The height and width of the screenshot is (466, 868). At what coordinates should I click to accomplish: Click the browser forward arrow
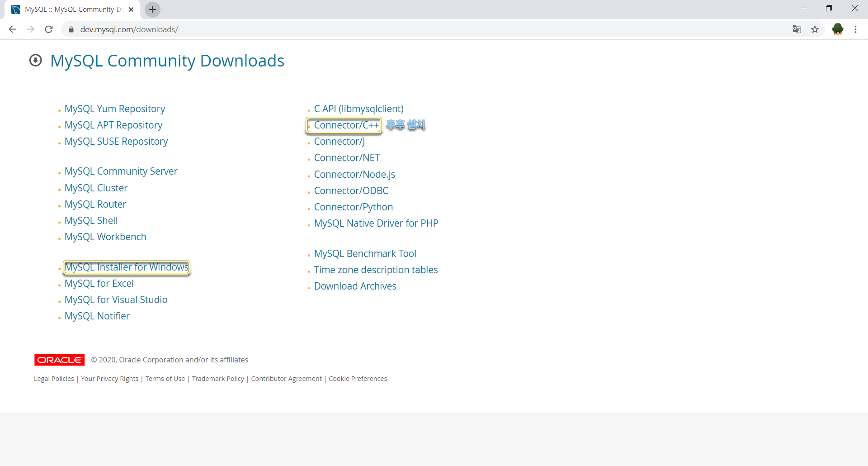click(x=30, y=29)
